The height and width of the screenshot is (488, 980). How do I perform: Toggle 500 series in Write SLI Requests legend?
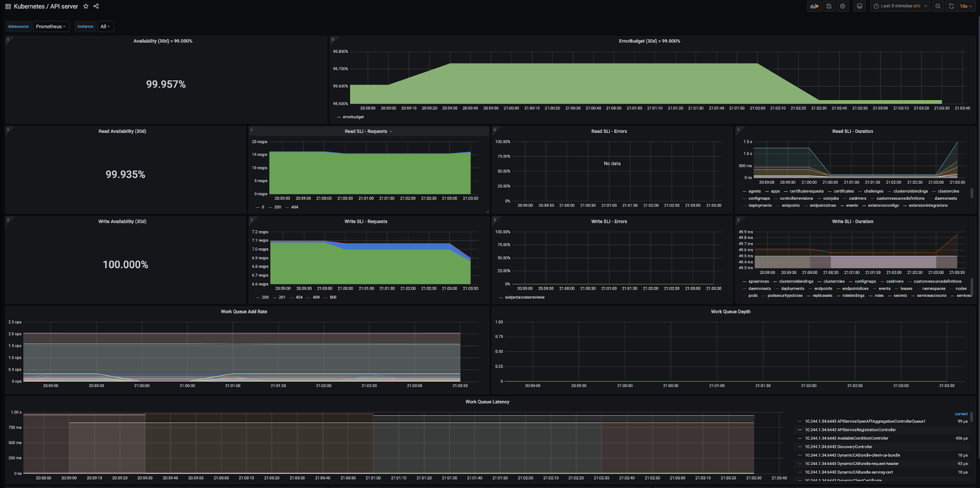click(x=333, y=297)
